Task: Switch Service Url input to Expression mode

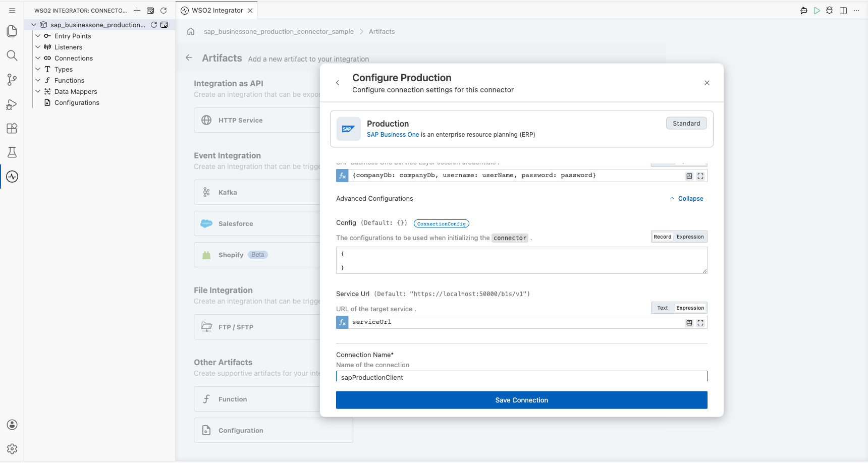Action: pos(690,308)
